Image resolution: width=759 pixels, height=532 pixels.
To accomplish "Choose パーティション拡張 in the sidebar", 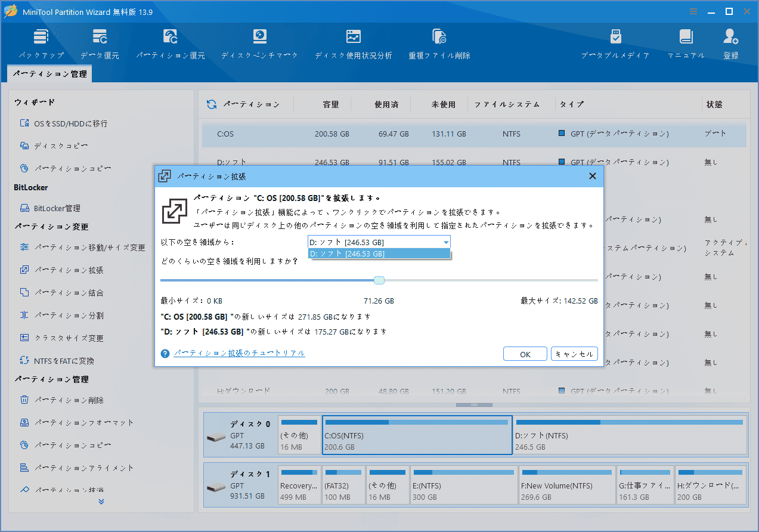I will tap(62, 270).
